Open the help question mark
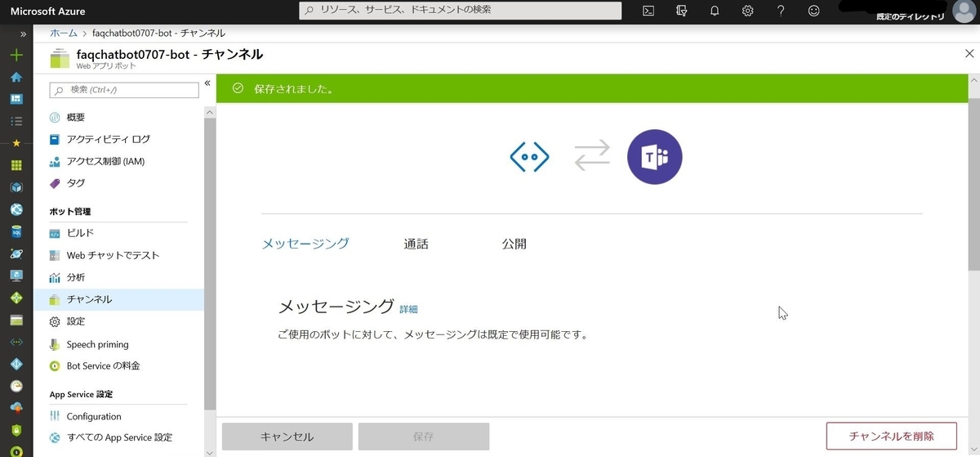This screenshot has height=457, width=980. point(781,11)
